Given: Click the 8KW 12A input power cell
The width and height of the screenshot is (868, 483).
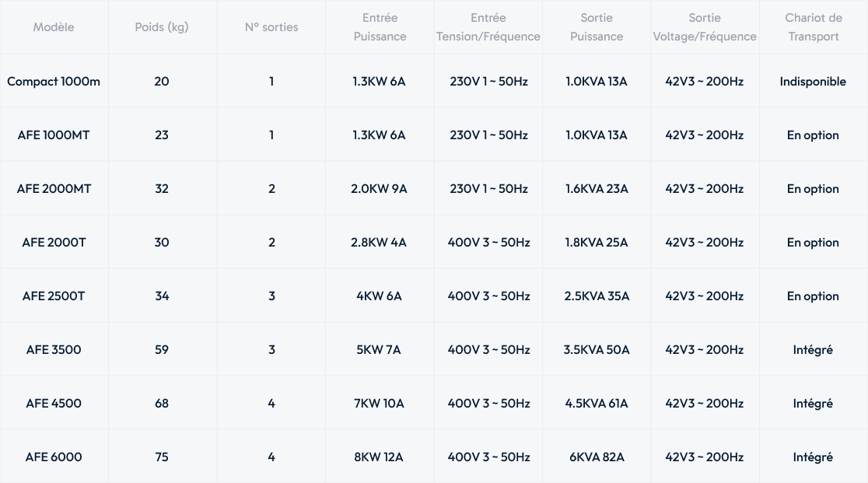Looking at the screenshot, I should tap(380, 457).
